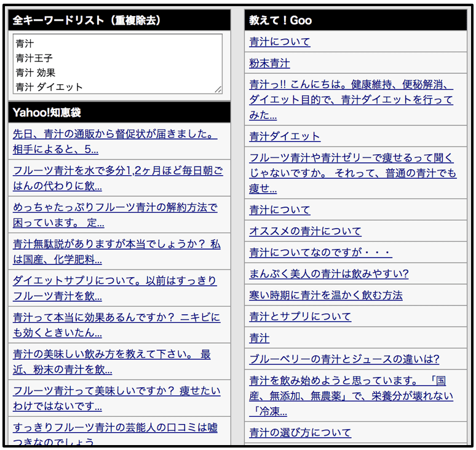Open the single-word 青汁 link
The height and width of the screenshot is (450, 476).
pos(260,338)
